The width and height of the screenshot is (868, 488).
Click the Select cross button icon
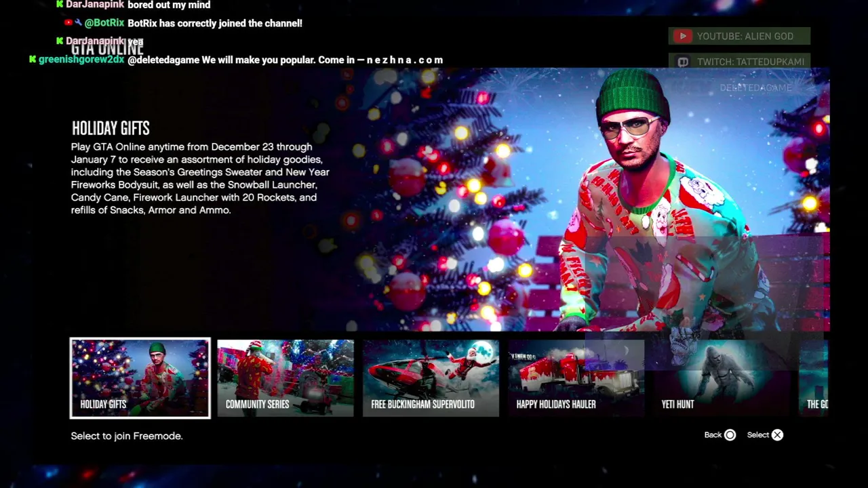777,435
